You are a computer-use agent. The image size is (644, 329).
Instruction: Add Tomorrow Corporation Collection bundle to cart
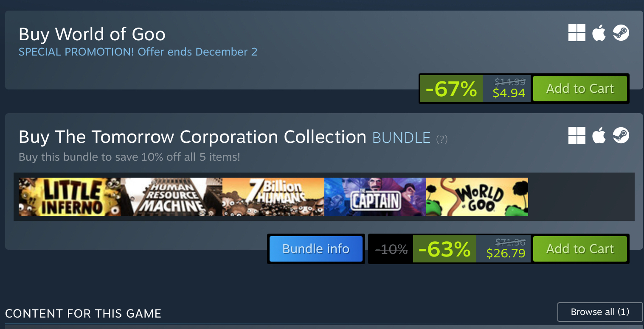pos(580,249)
